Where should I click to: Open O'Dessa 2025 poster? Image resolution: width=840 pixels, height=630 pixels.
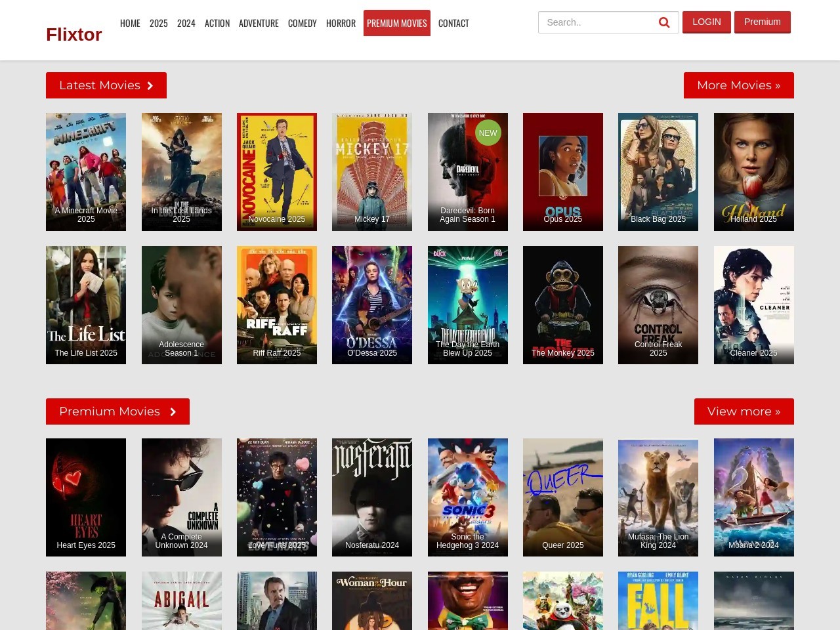372,305
